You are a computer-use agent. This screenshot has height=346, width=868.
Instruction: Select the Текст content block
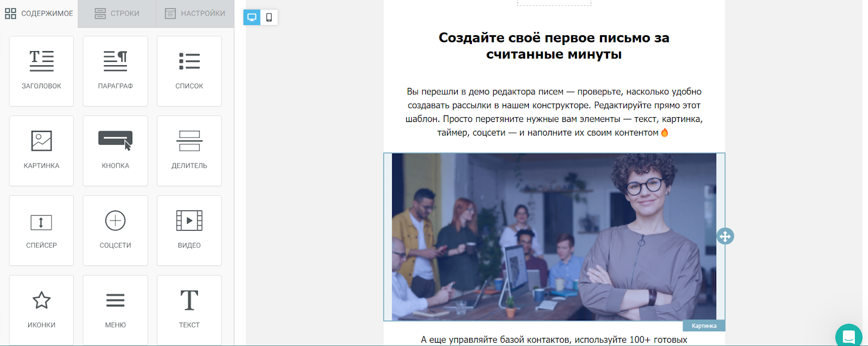(x=189, y=310)
